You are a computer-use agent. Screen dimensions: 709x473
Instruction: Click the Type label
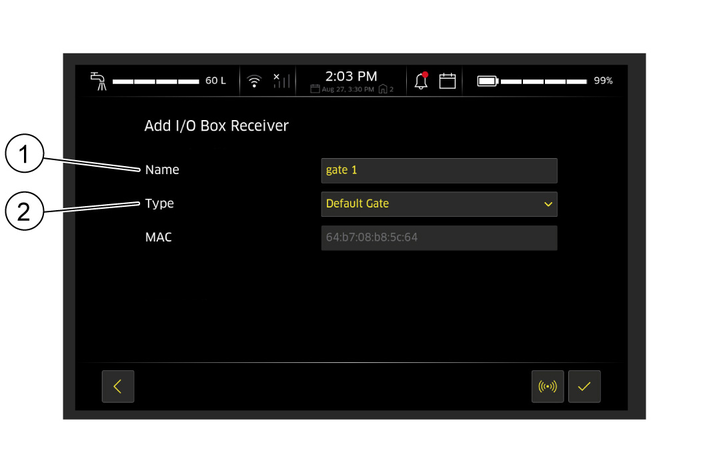(159, 204)
